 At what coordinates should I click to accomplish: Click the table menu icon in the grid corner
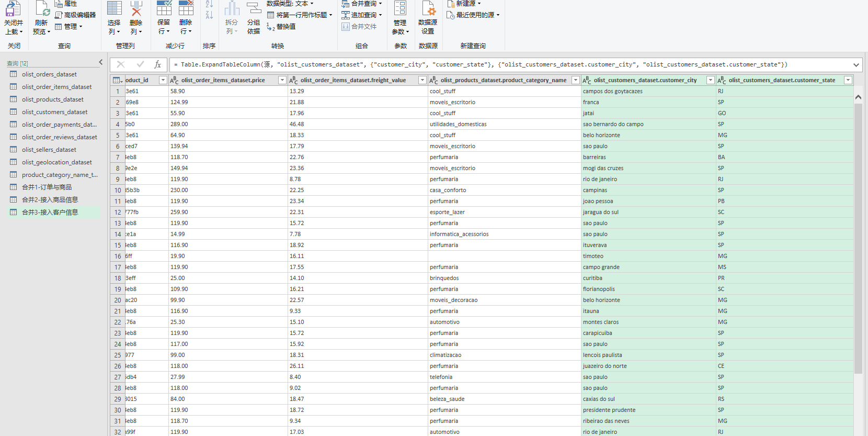pyautogui.click(x=118, y=80)
